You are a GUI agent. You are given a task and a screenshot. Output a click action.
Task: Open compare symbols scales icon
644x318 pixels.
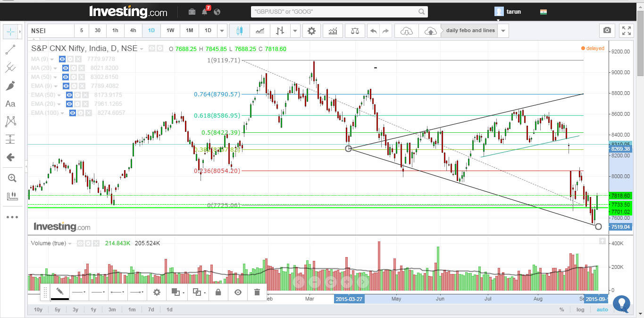click(355, 31)
